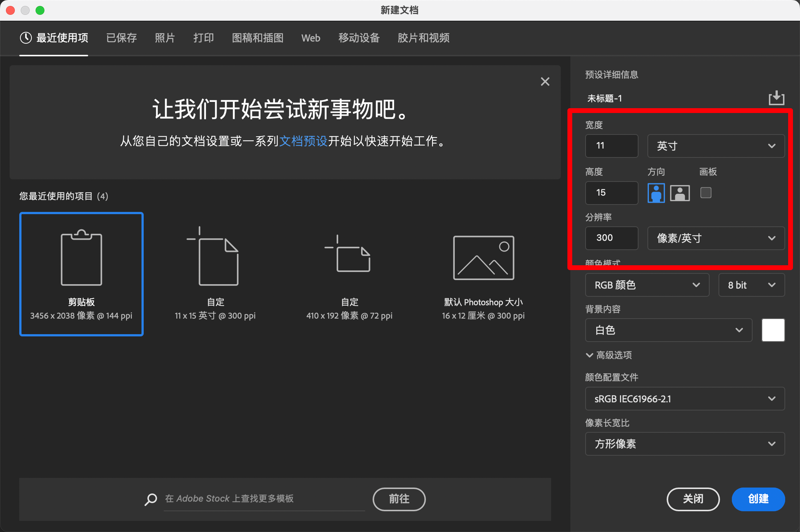Image resolution: width=800 pixels, height=532 pixels.
Task: Click the blue Create button
Action: pos(758,499)
